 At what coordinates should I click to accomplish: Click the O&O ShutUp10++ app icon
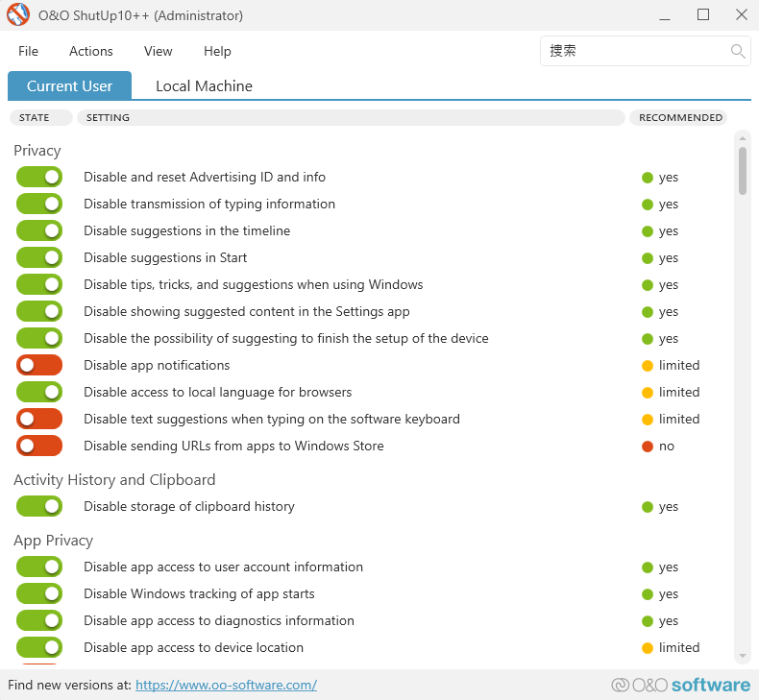pos(18,15)
